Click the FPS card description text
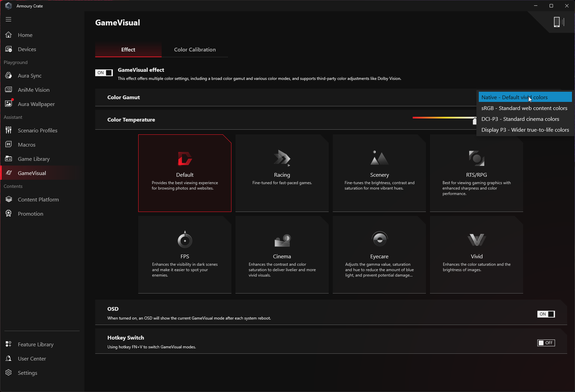Viewport: 575px width, 392px height. coord(185,269)
